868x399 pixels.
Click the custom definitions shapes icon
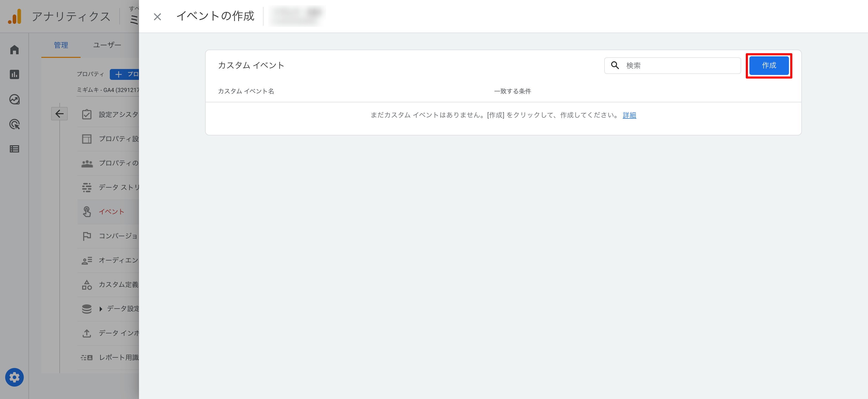87,285
